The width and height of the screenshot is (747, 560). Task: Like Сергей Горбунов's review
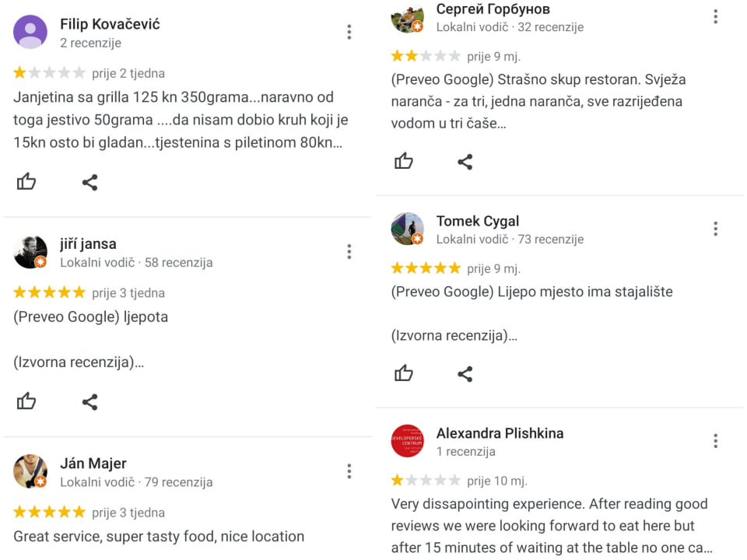[x=404, y=161]
